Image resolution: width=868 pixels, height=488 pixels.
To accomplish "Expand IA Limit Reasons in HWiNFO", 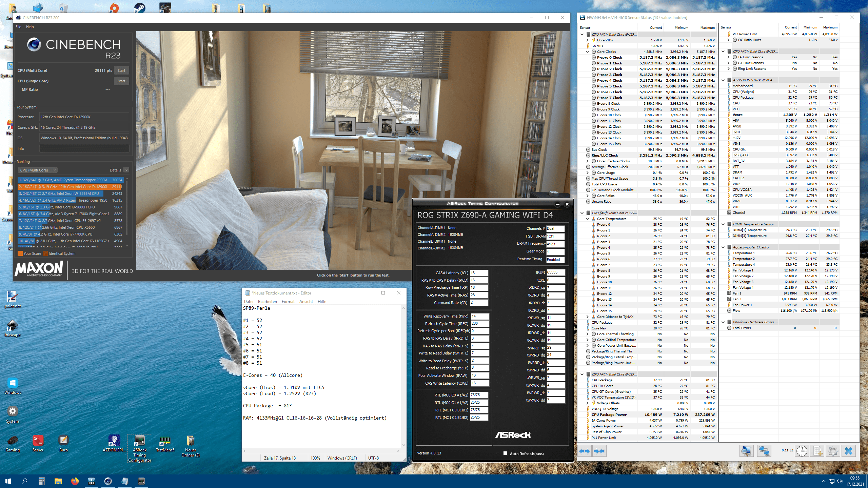I will coord(728,57).
